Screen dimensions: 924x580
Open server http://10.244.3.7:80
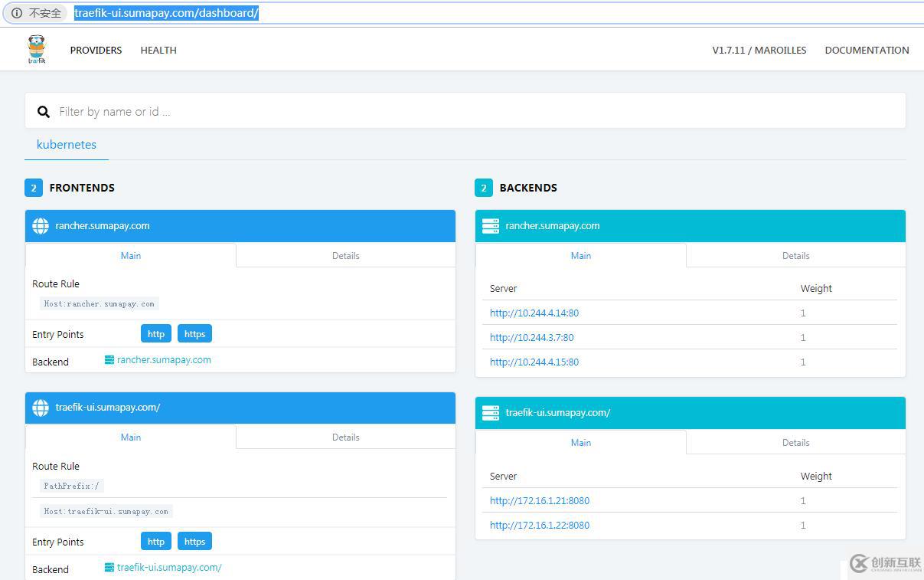point(532,337)
